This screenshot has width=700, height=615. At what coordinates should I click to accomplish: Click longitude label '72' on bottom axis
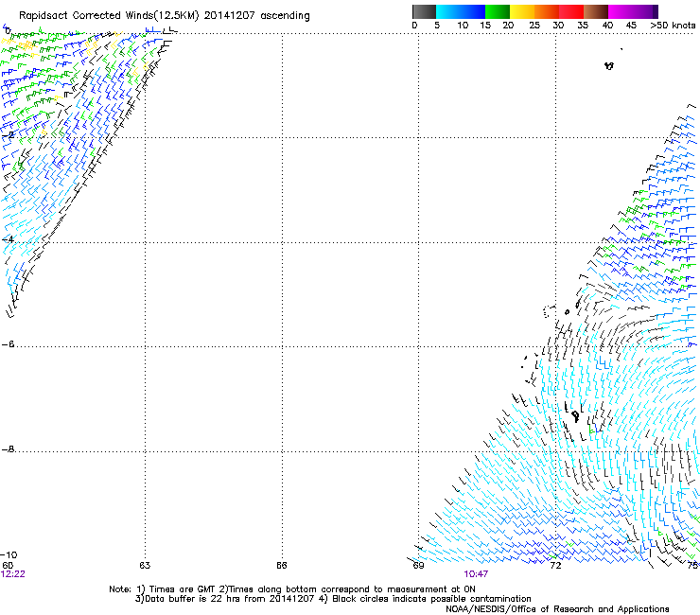tap(555, 566)
